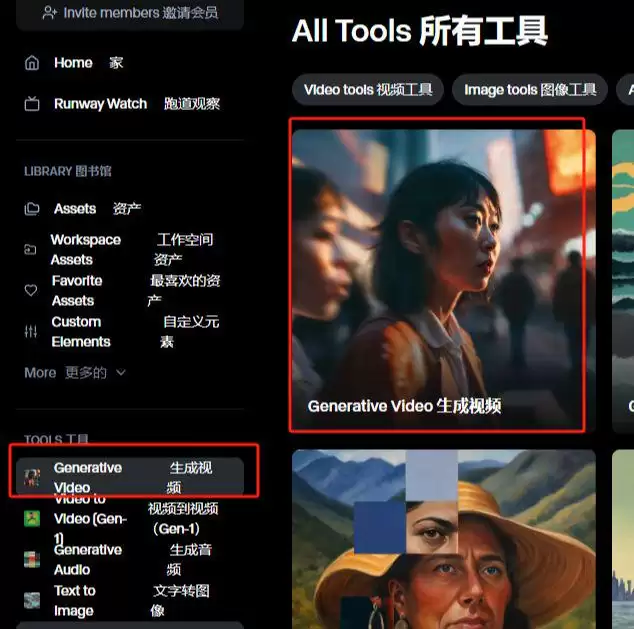Select Video to Video (Gen-1) tool
634x629 pixels.
point(130,519)
